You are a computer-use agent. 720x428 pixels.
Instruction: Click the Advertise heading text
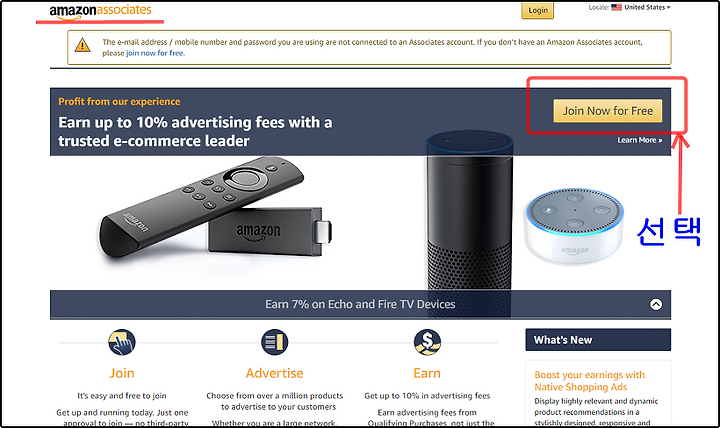pyautogui.click(x=275, y=373)
